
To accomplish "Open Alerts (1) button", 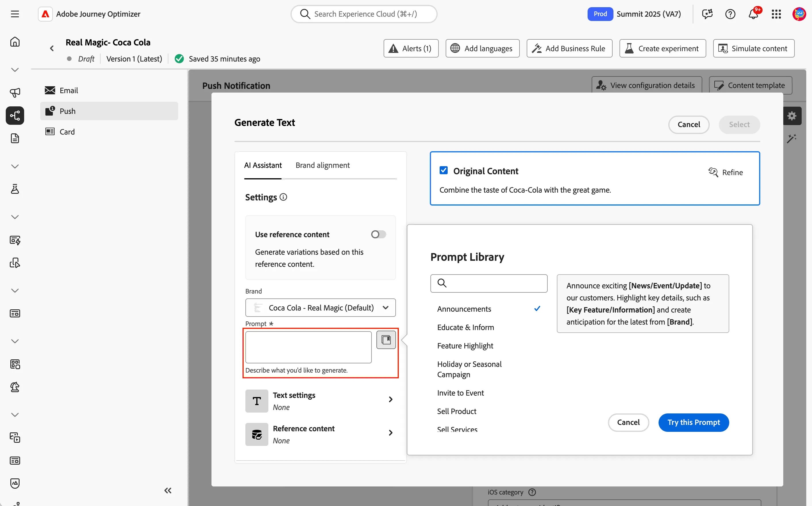I will pos(411,49).
